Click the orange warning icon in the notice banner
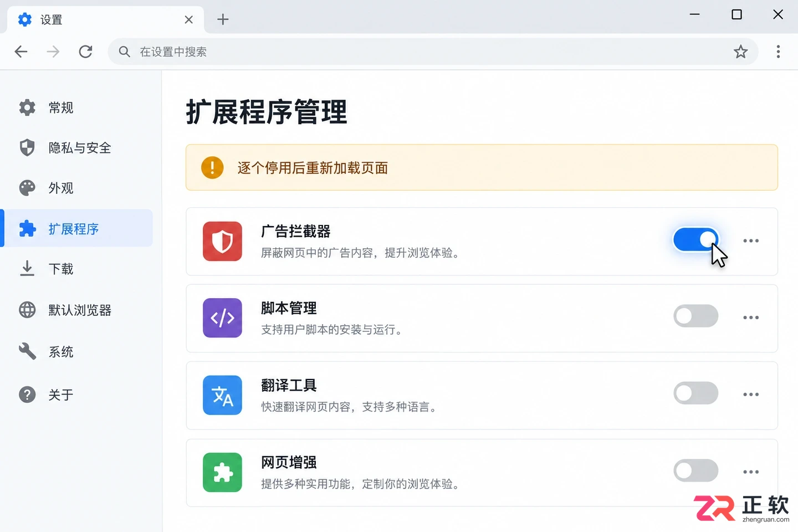The image size is (798, 532). (212, 167)
